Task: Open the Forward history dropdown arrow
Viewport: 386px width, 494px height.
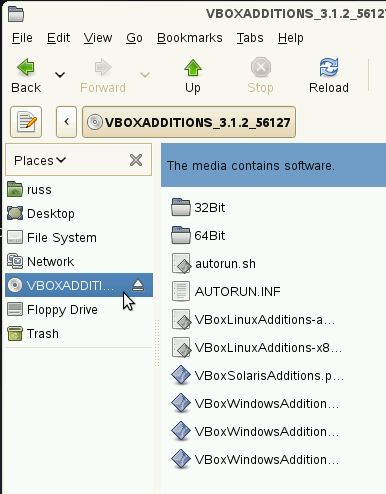Action: tap(145, 75)
